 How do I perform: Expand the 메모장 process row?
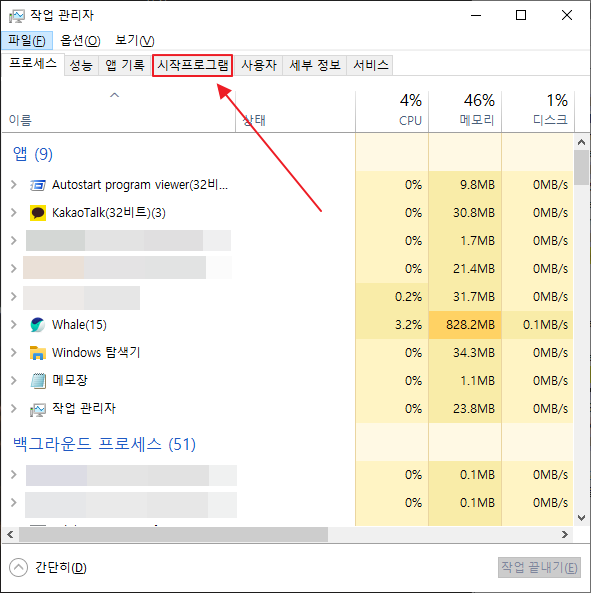pos(14,381)
